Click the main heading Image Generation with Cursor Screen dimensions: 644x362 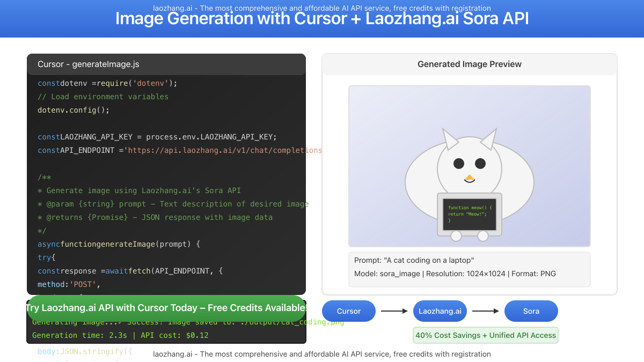pos(322,18)
